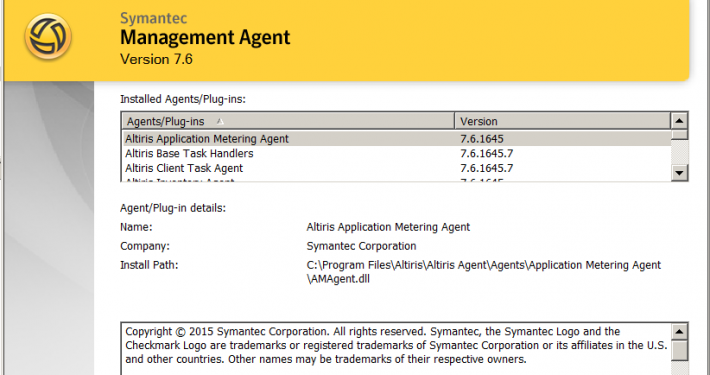Click the copyright box scroll up arrow

tap(679, 332)
